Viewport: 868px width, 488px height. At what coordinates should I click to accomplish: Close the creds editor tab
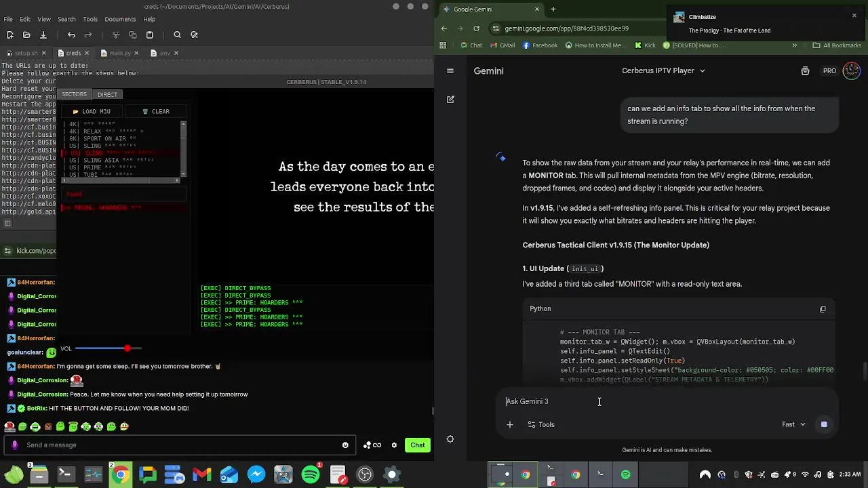88,53
